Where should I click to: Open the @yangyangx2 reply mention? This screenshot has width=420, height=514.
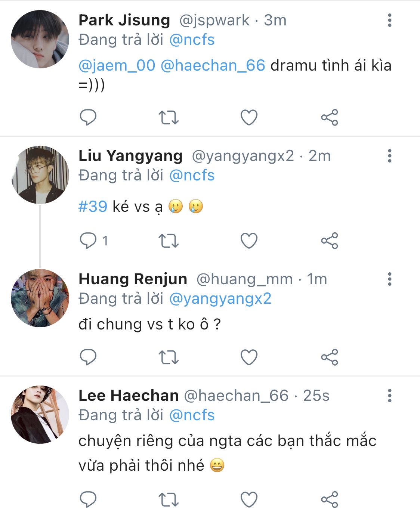point(220,298)
